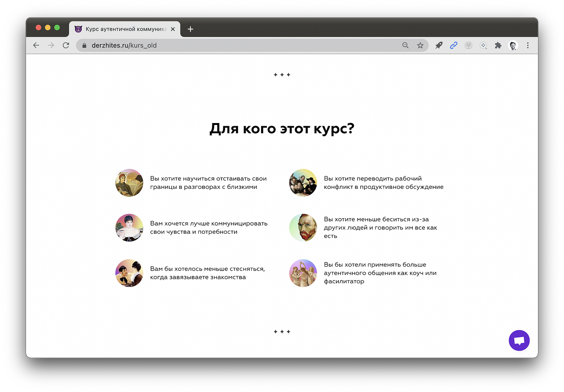Open the zoom magnifier in address bar
Image resolution: width=564 pixels, height=392 pixels.
pyautogui.click(x=405, y=45)
